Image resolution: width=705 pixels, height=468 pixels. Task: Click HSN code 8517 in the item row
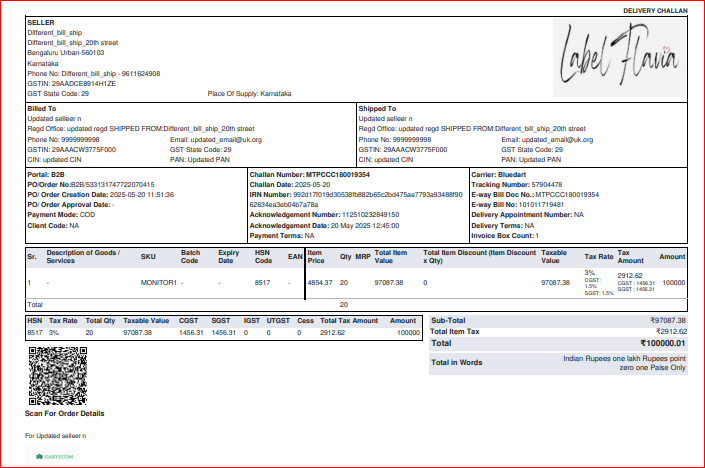[x=262, y=283]
